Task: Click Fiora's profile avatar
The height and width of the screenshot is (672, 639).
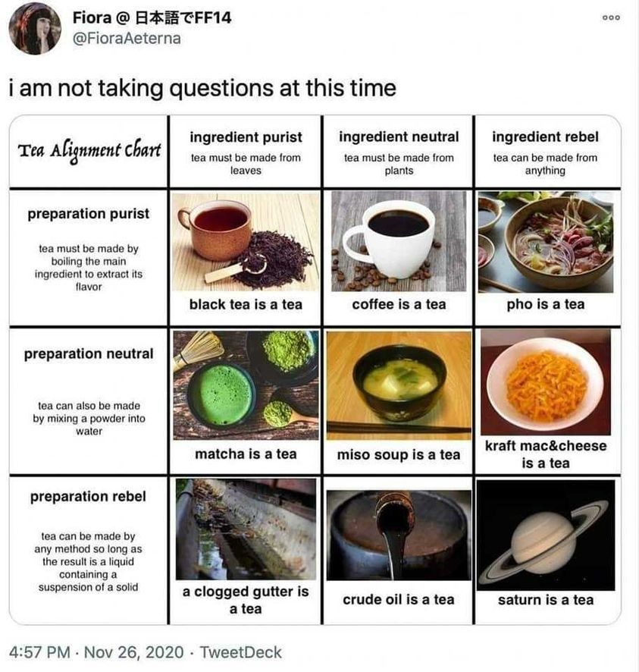Action: [x=35, y=29]
